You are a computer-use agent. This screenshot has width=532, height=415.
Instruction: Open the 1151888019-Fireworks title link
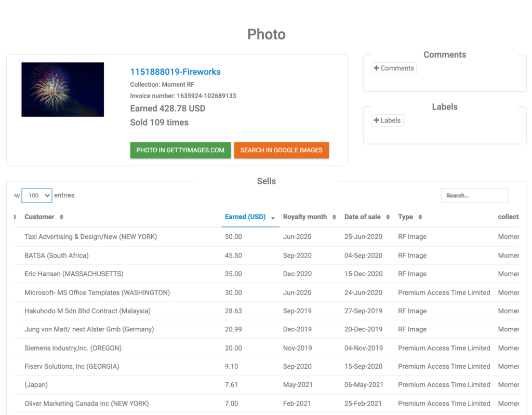175,72
